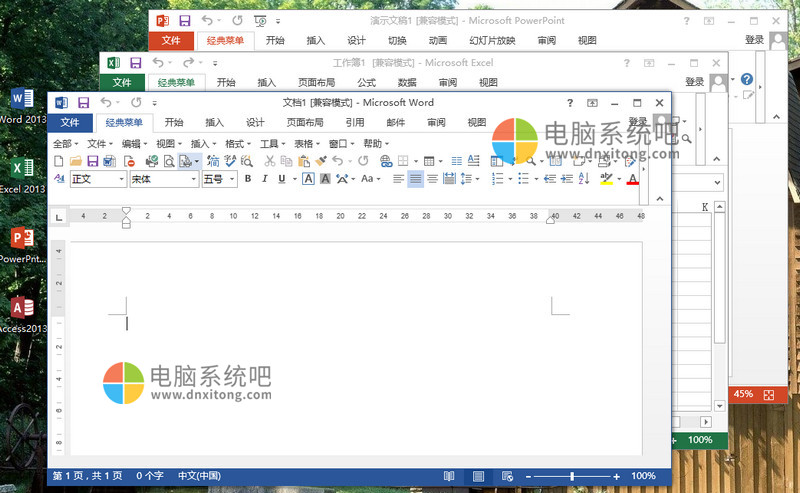
Task: Collapse the Word ribbon with the up chevron
Action: [x=660, y=199]
